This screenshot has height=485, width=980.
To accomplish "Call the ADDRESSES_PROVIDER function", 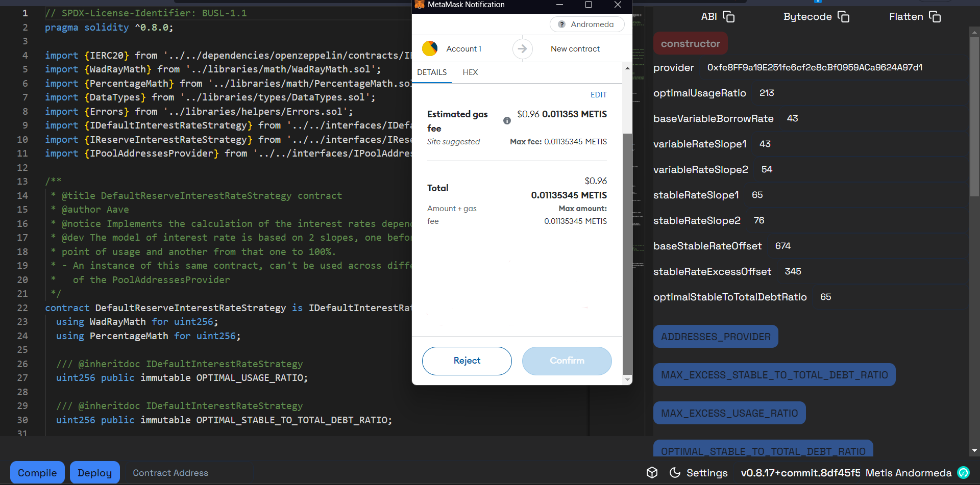I will pos(716,337).
